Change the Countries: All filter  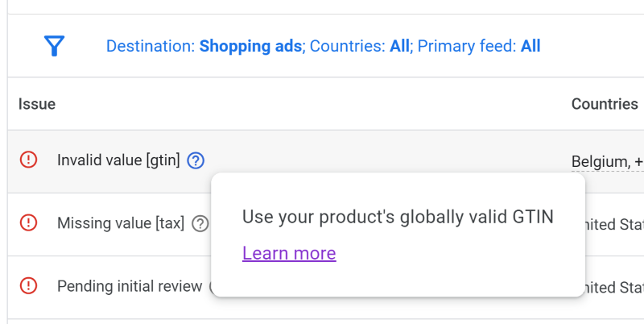point(360,46)
